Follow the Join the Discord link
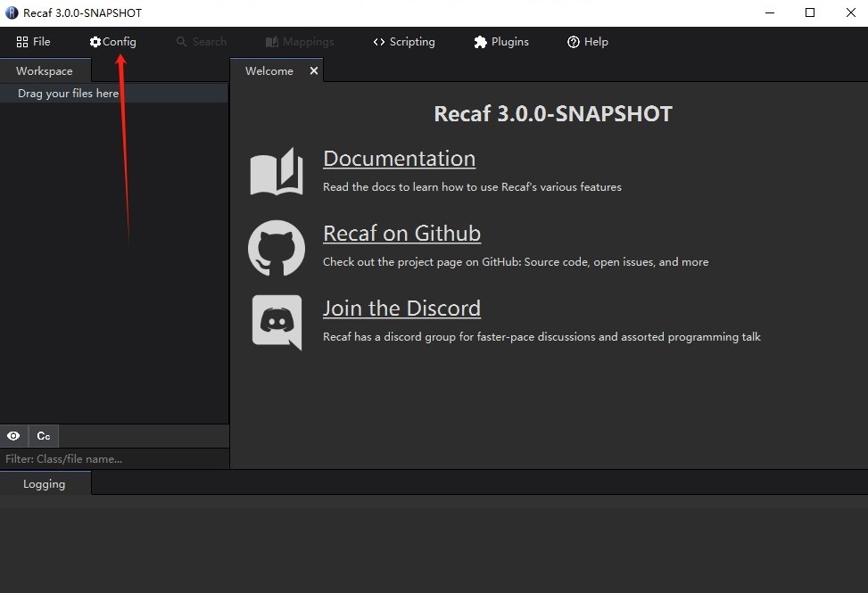 (401, 309)
